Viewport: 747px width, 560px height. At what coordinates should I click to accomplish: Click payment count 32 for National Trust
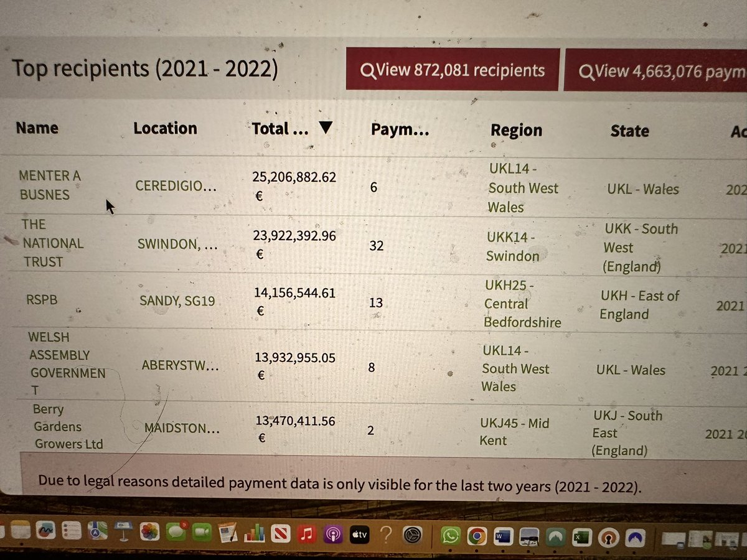point(376,246)
